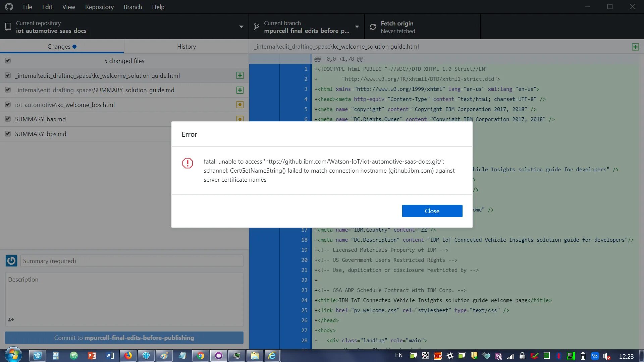Click the GitHub Octocat logo icon
Viewport: 644px width, 362px height.
pyautogui.click(x=9, y=7)
